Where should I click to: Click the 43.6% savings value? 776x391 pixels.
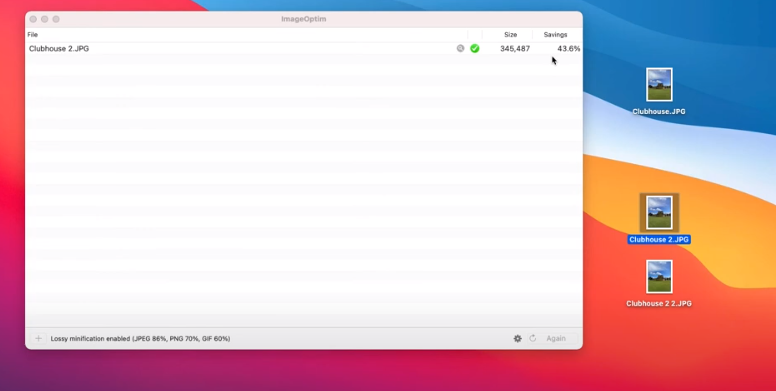click(569, 49)
